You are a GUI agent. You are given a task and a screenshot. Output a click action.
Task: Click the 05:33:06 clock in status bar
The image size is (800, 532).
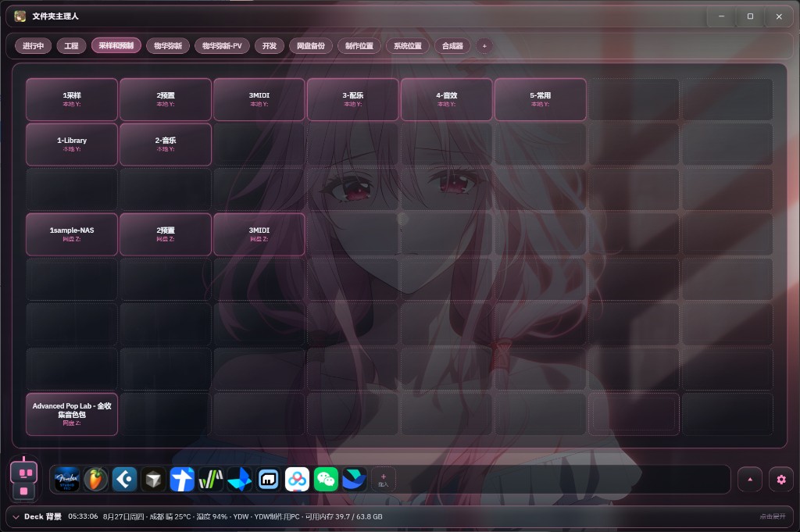(x=83, y=516)
